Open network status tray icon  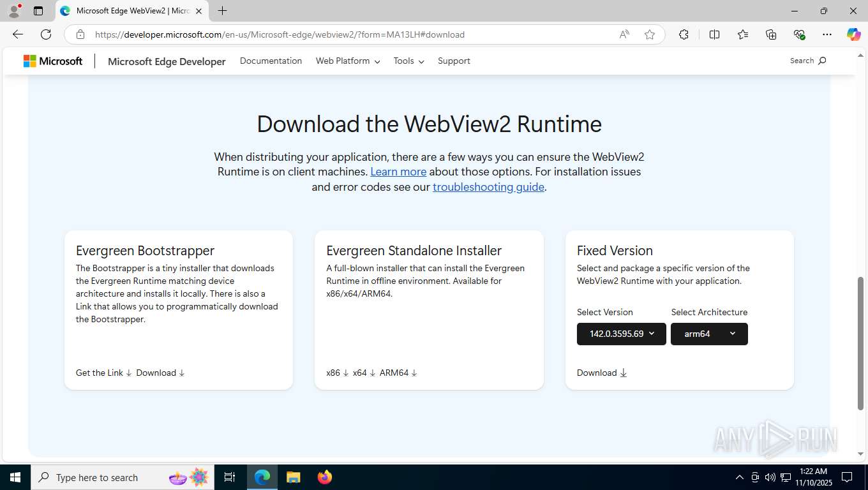click(786, 477)
